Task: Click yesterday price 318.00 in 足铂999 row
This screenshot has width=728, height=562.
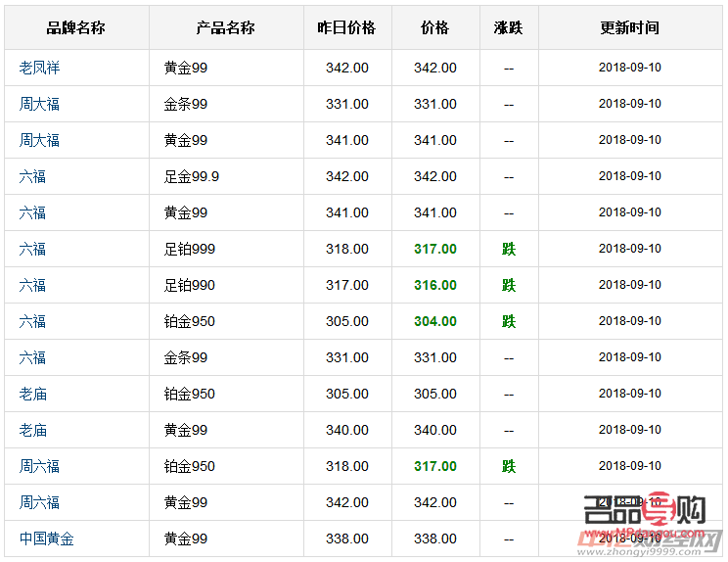Action: [347, 249]
